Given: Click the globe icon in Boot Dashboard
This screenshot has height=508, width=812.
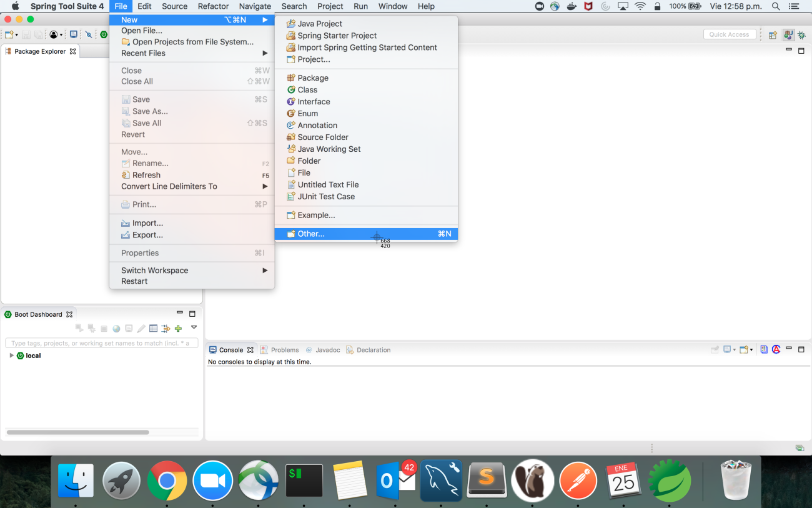Looking at the screenshot, I should coord(116,329).
